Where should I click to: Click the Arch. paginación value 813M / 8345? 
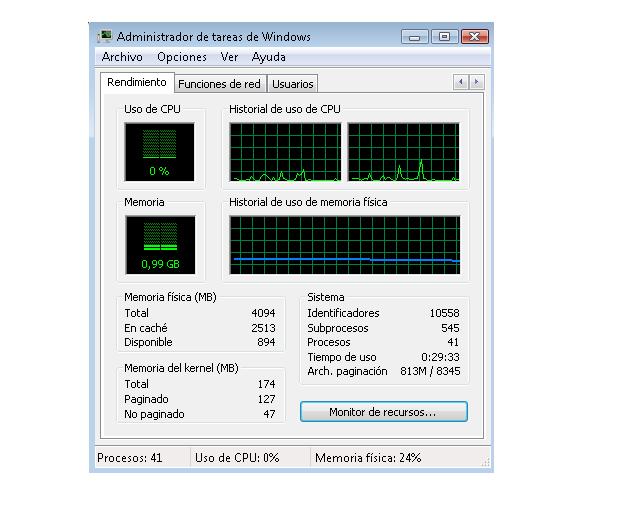pyautogui.click(x=430, y=371)
